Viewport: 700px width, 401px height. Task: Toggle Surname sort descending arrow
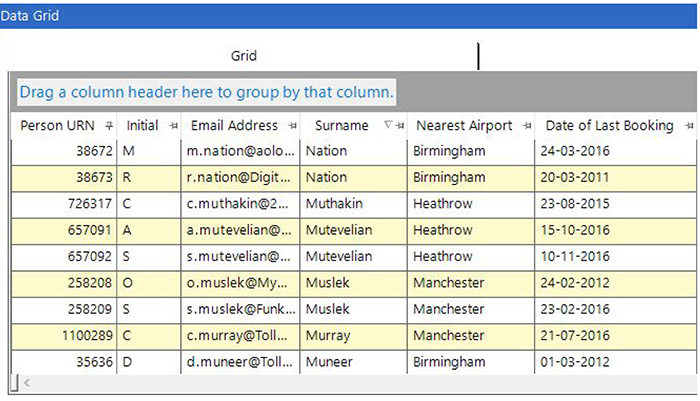coord(388,126)
